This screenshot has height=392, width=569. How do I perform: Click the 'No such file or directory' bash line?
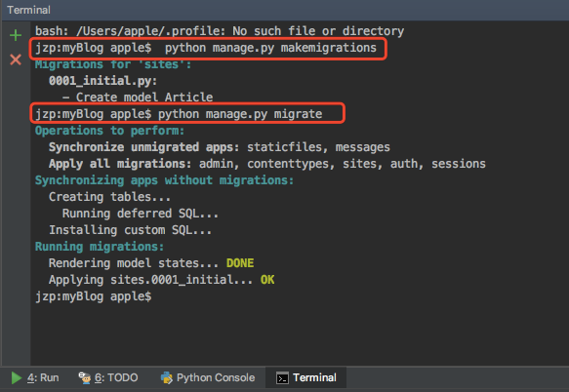(x=220, y=31)
